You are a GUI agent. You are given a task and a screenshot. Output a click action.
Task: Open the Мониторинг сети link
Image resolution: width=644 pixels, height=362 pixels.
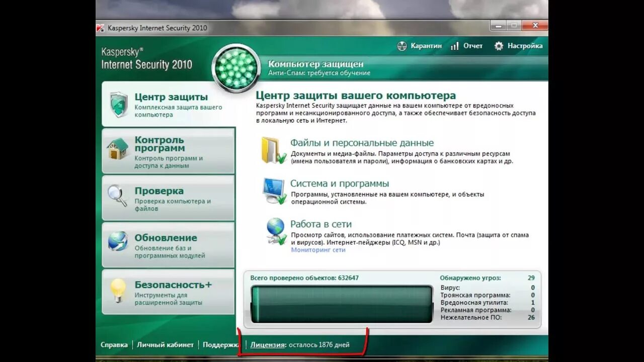coord(318,250)
